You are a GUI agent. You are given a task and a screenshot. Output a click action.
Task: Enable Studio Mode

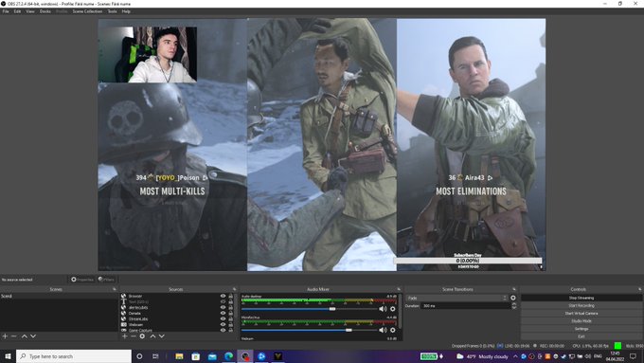click(581, 320)
